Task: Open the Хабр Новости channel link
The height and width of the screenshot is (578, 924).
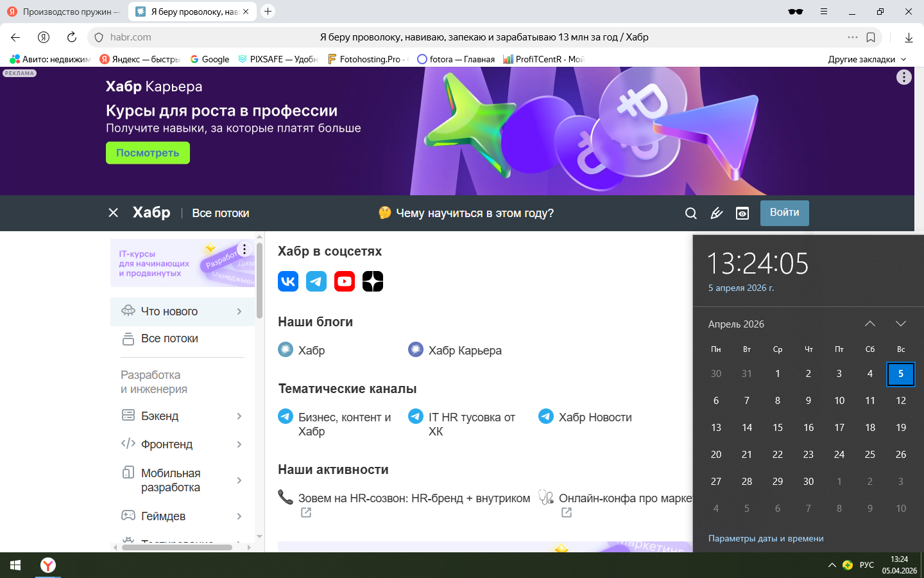Action: point(585,417)
